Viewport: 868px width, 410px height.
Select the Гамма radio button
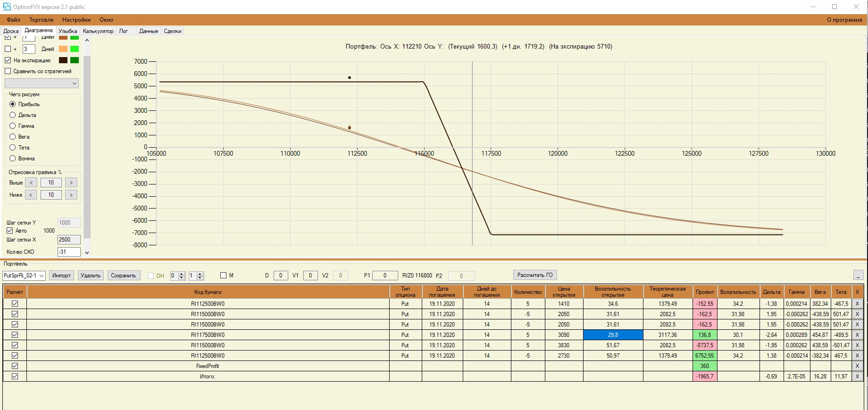(13, 126)
